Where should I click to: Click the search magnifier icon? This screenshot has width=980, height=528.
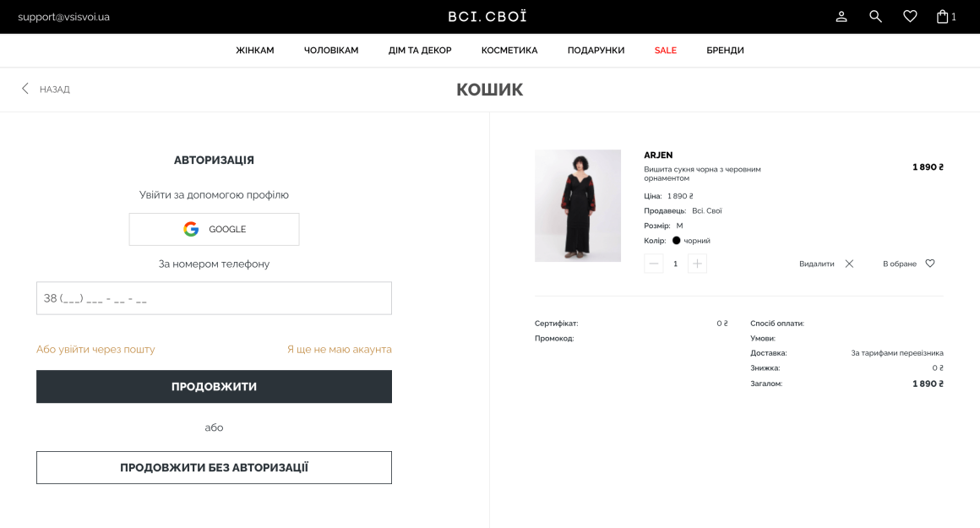(x=875, y=17)
